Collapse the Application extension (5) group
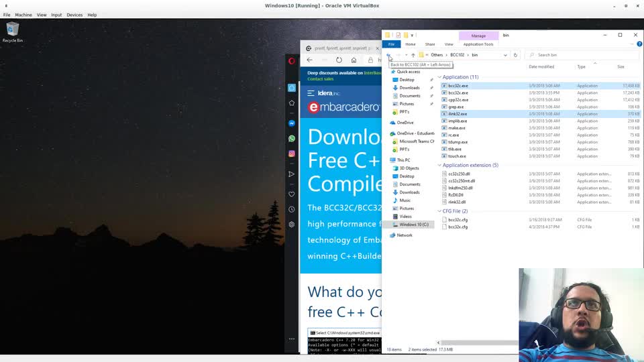The width and height of the screenshot is (644, 362). tap(439, 165)
